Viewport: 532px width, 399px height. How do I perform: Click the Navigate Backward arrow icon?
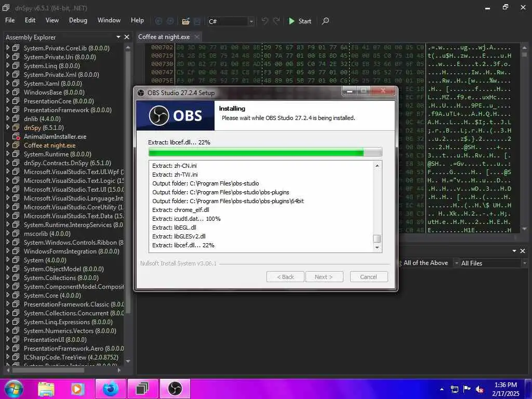(x=158, y=21)
